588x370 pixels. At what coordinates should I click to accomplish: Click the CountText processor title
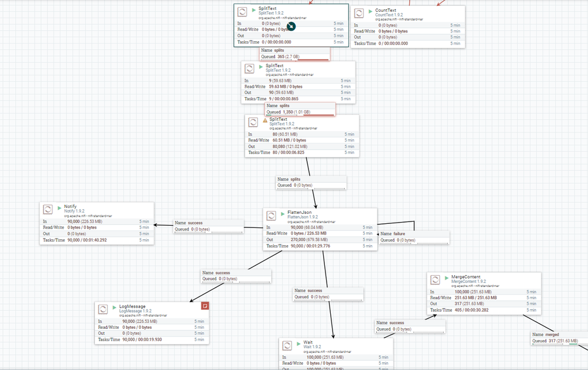pos(386,10)
